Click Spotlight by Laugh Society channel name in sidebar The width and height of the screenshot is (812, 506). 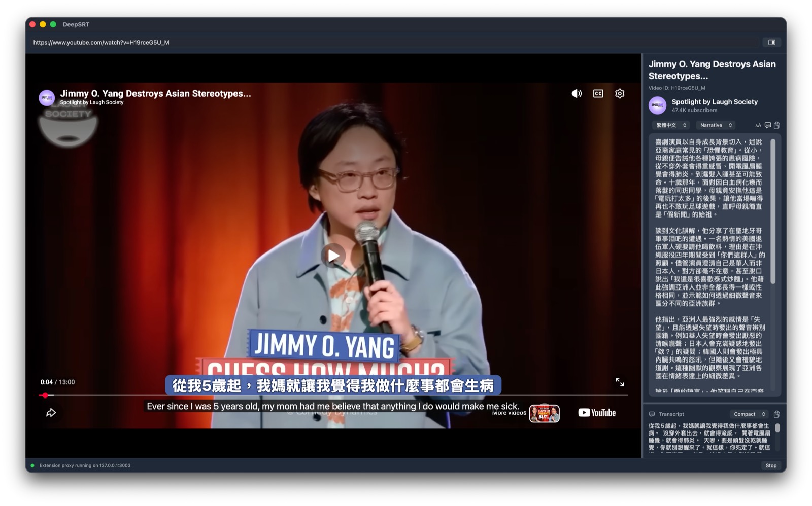pos(715,102)
